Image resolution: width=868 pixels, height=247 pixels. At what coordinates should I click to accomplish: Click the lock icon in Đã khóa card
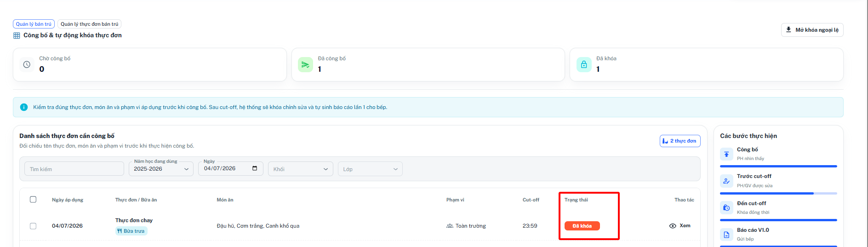click(x=584, y=64)
